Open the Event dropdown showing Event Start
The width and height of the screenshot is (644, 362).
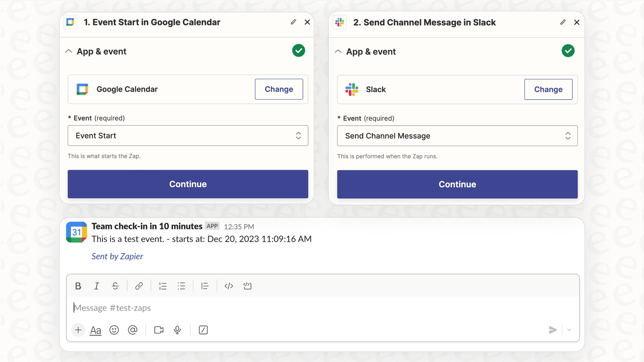click(187, 136)
